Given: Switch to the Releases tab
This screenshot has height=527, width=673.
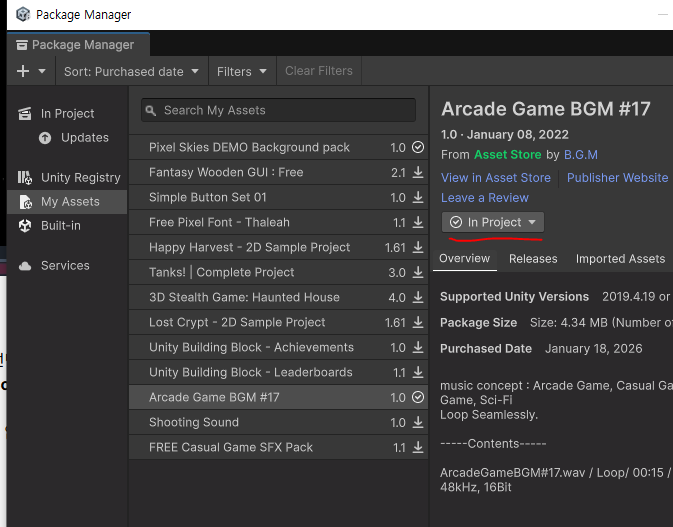Looking at the screenshot, I should 533,259.
